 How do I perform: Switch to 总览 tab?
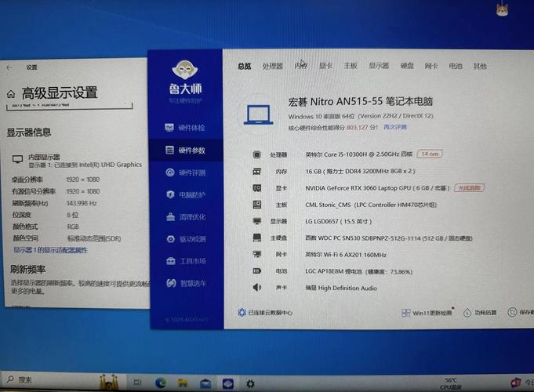[244, 66]
